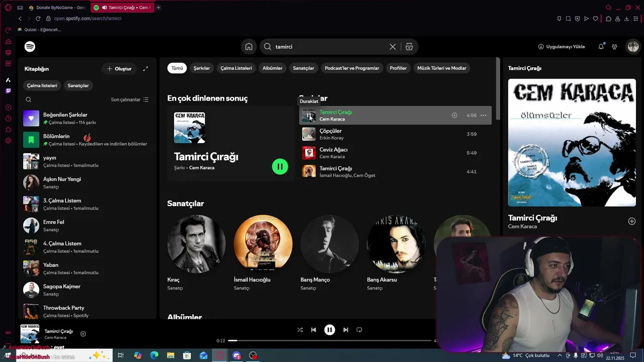Open Sagopa Kajmer in the library

click(87, 290)
